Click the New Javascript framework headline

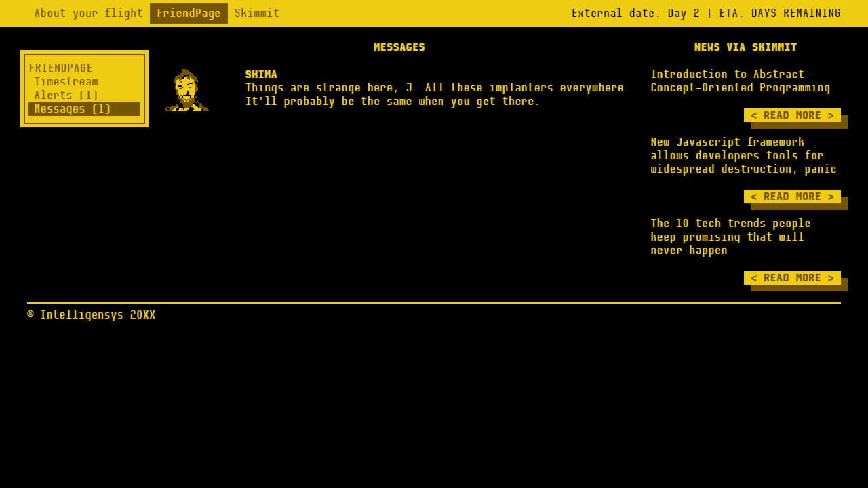tap(743, 155)
